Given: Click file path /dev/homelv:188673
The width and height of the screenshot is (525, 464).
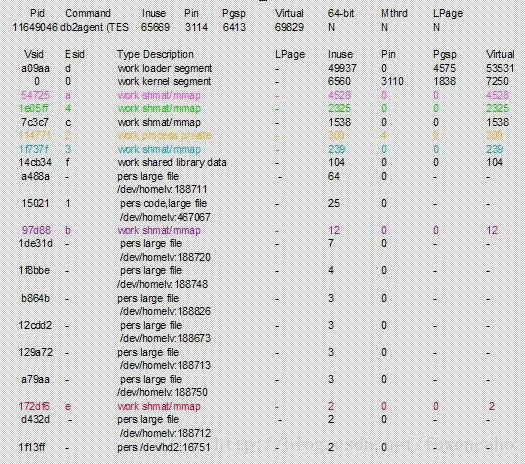Looking at the screenshot, I should pyautogui.click(x=165, y=338).
